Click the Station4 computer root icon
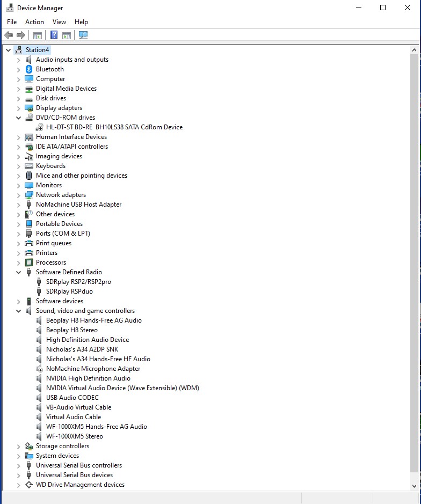This screenshot has width=421, height=504. (x=19, y=50)
